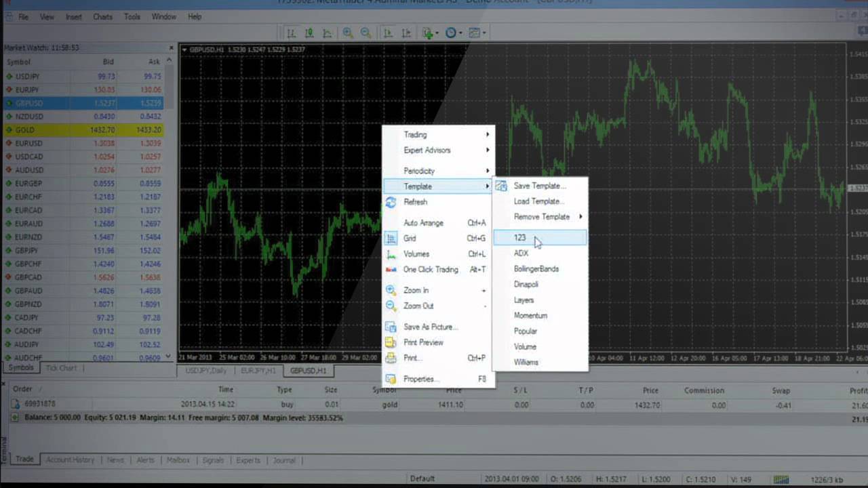Open the templates icon dropdown arrow
Image resolution: width=868 pixels, height=488 pixels.
[484, 33]
